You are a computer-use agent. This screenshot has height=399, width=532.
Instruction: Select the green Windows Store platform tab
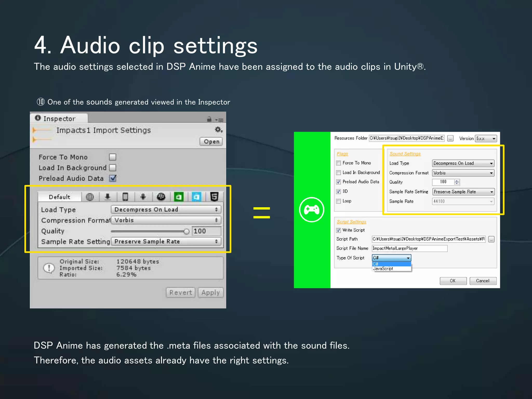179,197
